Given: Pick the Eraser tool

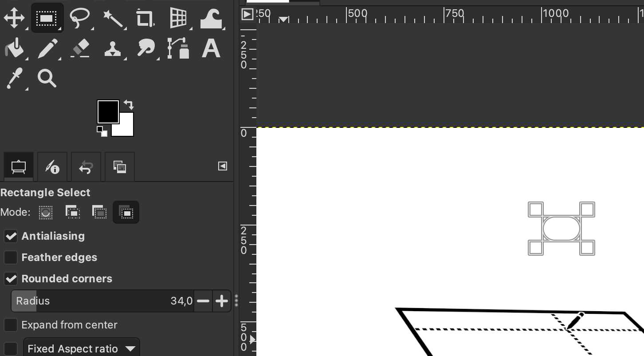Looking at the screenshot, I should pyautogui.click(x=80, y=48).
